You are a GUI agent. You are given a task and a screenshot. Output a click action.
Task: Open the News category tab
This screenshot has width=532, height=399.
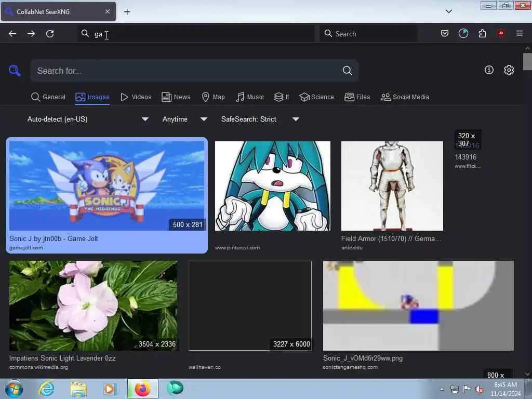176,97
